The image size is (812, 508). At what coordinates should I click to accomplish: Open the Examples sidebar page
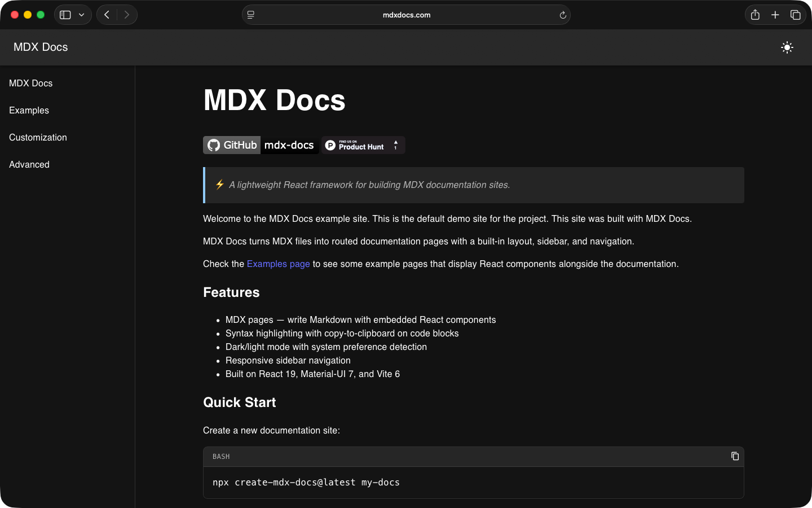click(29, 111)
